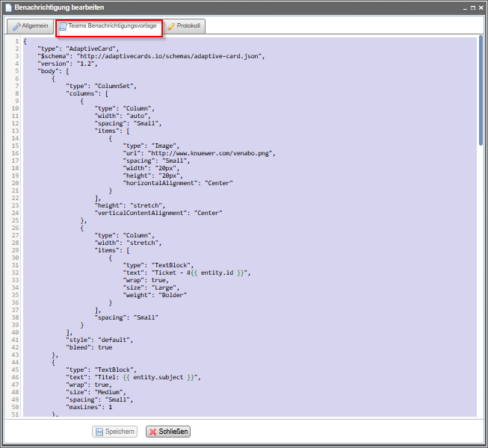The image size is (488, 448).
Task: Click the knuewer.com image URL in the code
Action: pyautogui.click(x=211, y=153)
